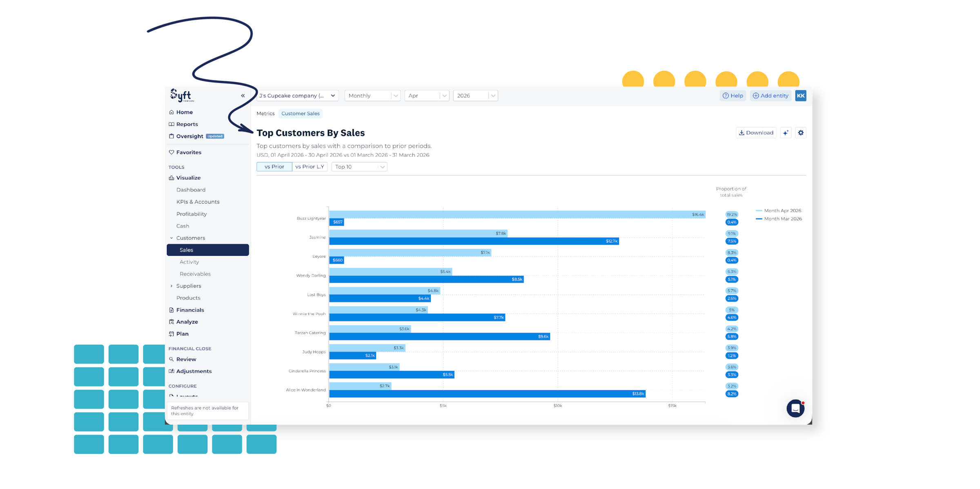Open the Apr month dropdown
The height and width of the screenshot is (489, 980).
pos(427,96)
